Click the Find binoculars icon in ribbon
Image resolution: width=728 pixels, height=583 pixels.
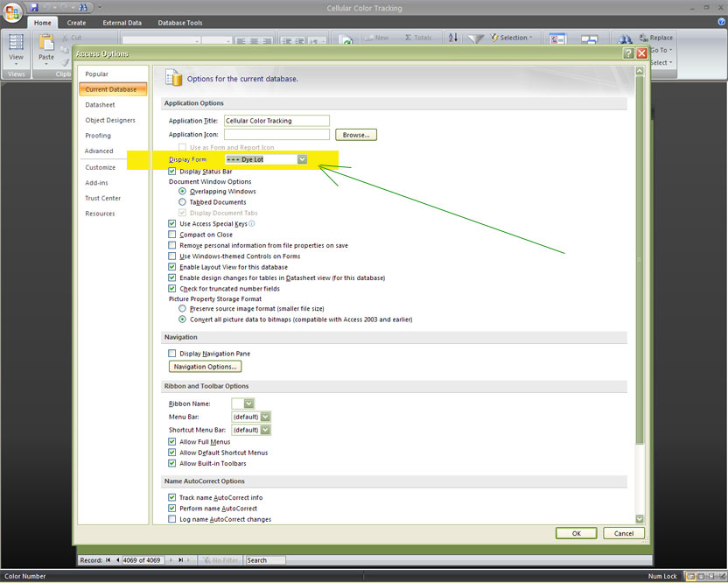pyautogui.click(x=625, y=40)
